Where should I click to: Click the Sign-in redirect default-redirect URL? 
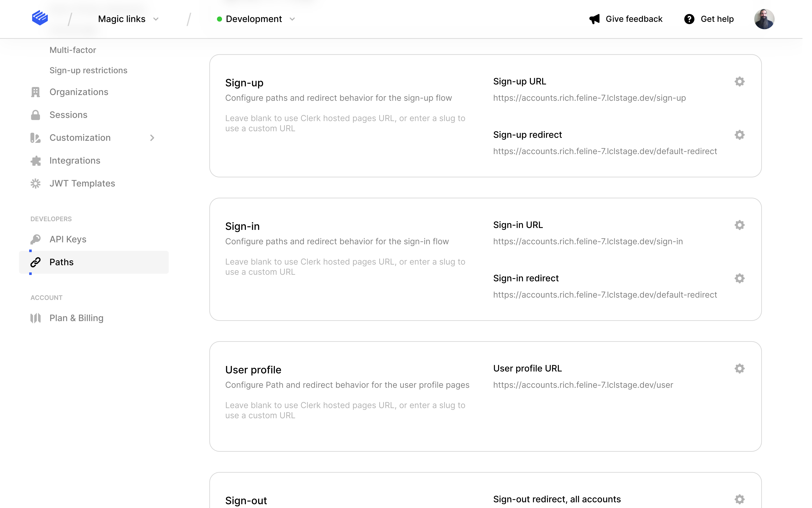(605, 295)
